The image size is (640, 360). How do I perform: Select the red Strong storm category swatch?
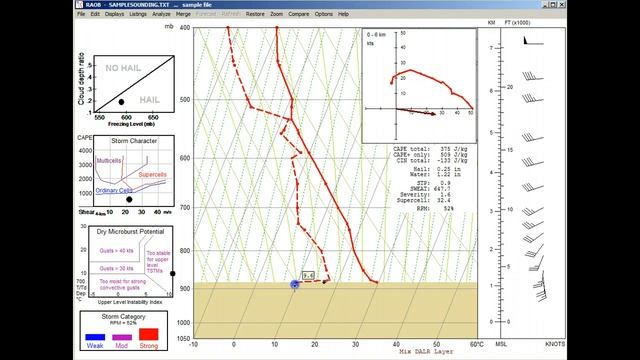149,334
